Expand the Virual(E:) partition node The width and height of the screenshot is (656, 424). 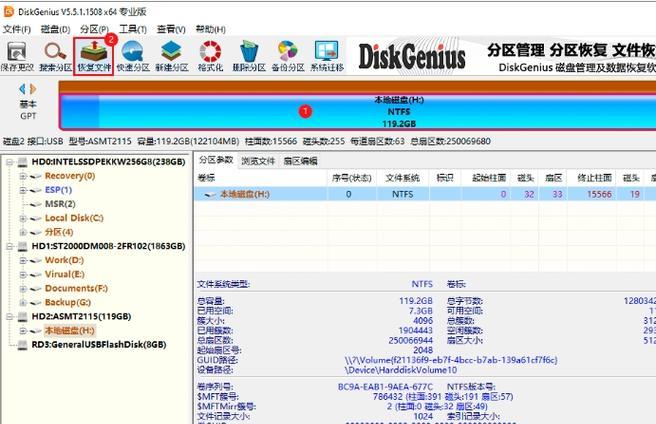23,275
